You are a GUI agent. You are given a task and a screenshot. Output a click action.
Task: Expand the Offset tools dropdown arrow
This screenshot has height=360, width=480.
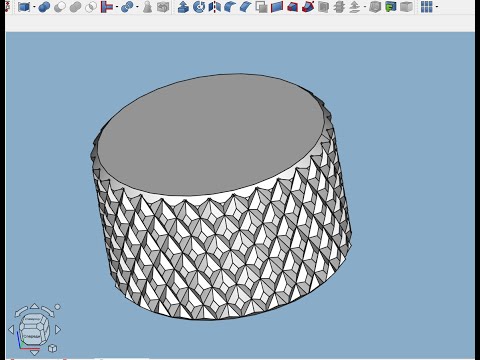click(365, 7)
